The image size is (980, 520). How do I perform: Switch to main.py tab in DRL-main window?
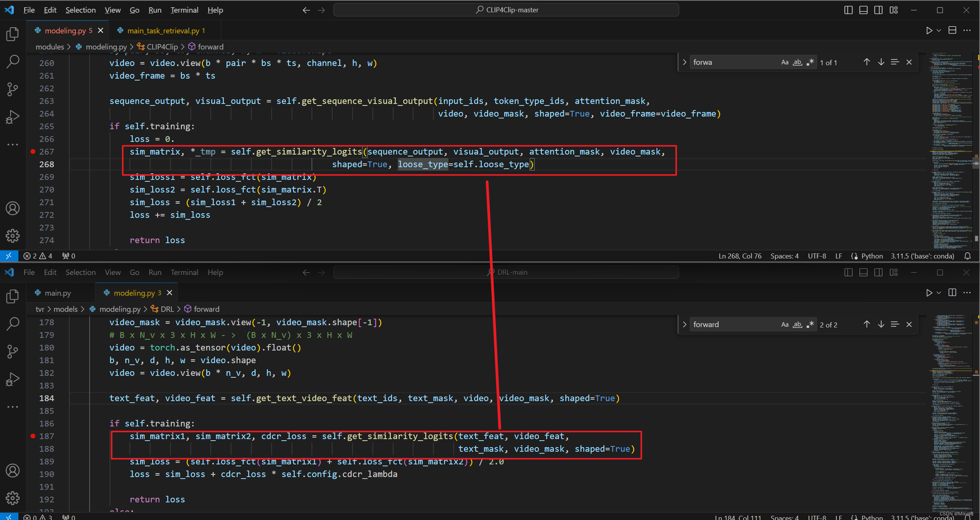(57, 293)
